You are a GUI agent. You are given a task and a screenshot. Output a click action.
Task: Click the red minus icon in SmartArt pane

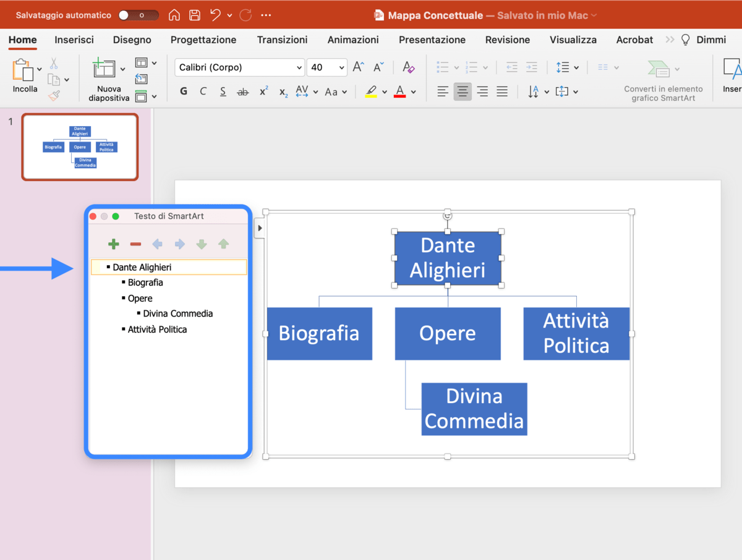pyautogui.click(x=135, y=244)
